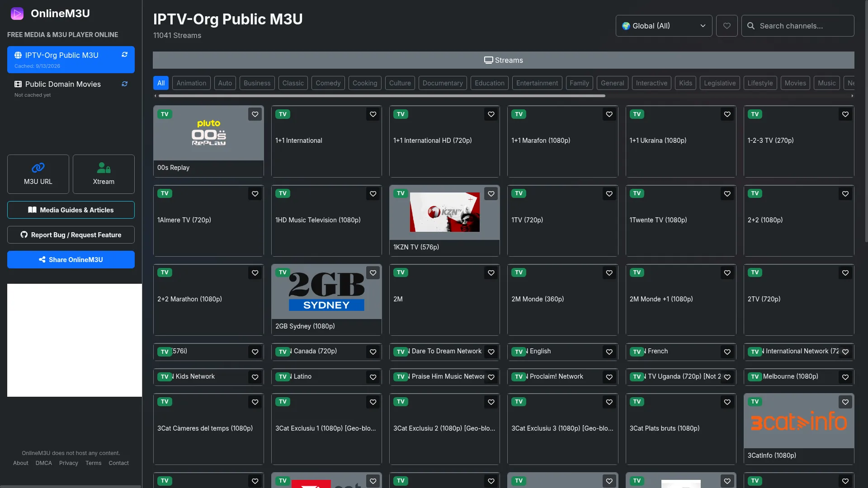
Task: Click TV badge on 00s Replay card
Action: [x=165, y=114]
